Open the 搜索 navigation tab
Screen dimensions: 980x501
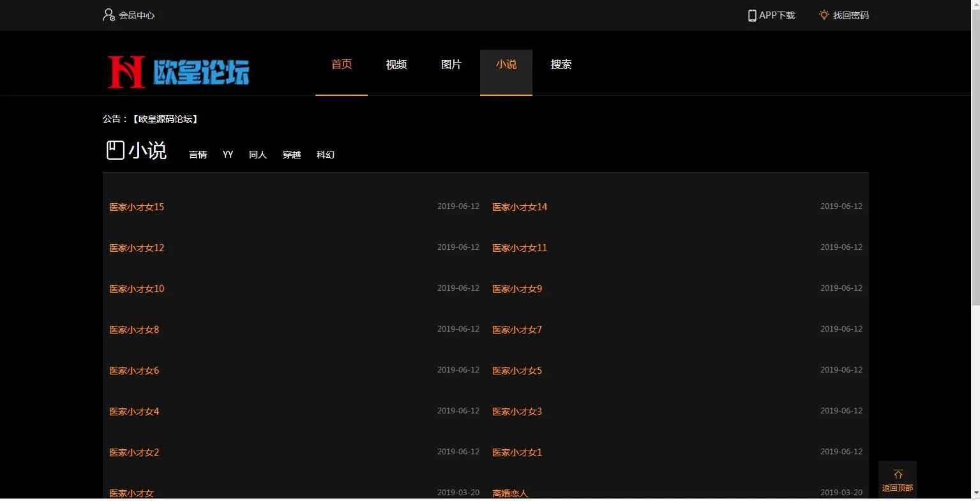[x=561, y=64]
